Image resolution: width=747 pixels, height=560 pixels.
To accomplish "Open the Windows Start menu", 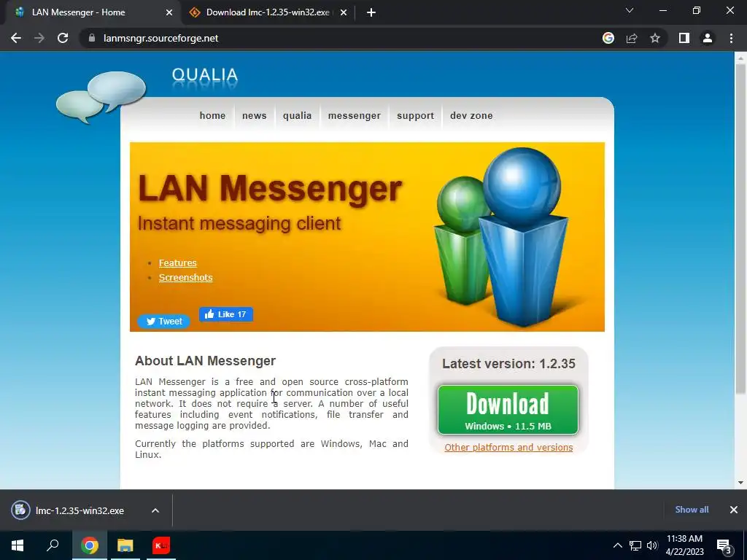I will click(18, 545).
